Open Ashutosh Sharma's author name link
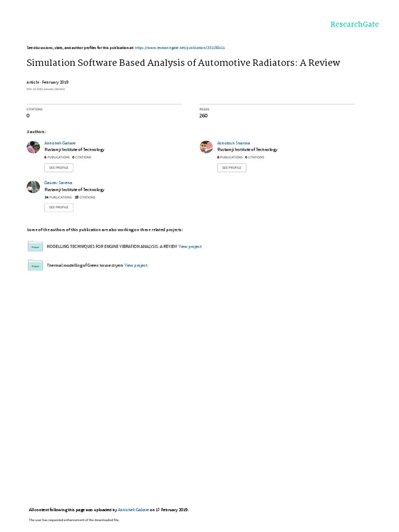The width and height of the screenshot is (399, 532). click(x=233, y=143)
